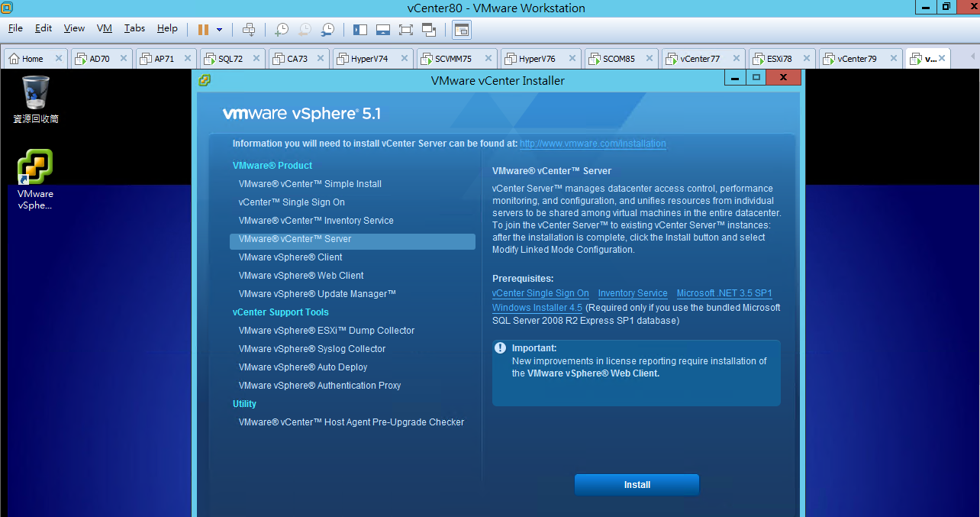Select VMware vSphere ESXi Dump Collector
The width and height of the screenshot is (980, 517).
pos(327,331)
